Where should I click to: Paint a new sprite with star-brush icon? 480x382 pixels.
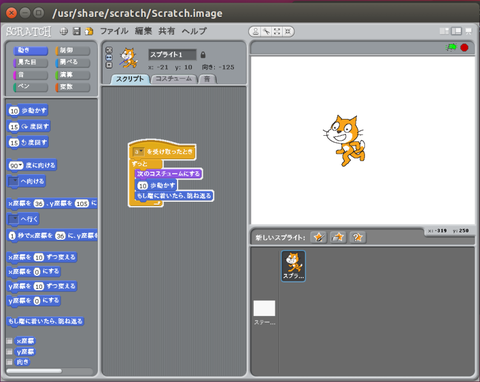point(318,237)
